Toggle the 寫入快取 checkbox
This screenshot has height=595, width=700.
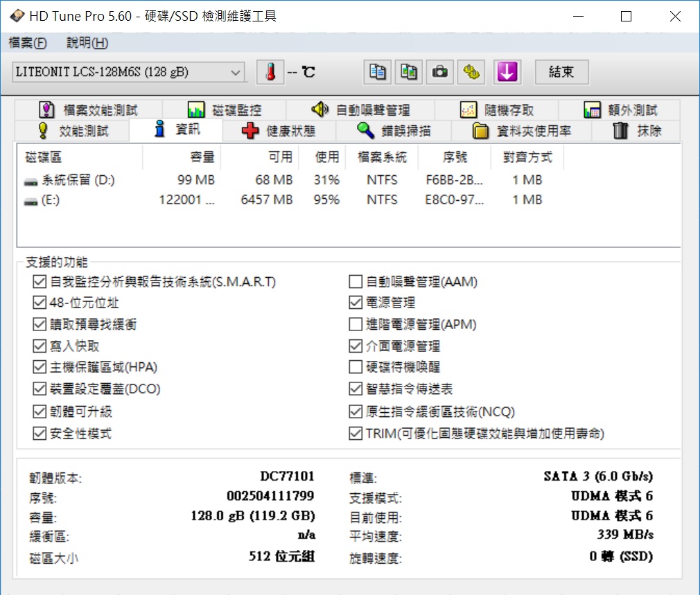pyautogui.click(x=40, y=346)
